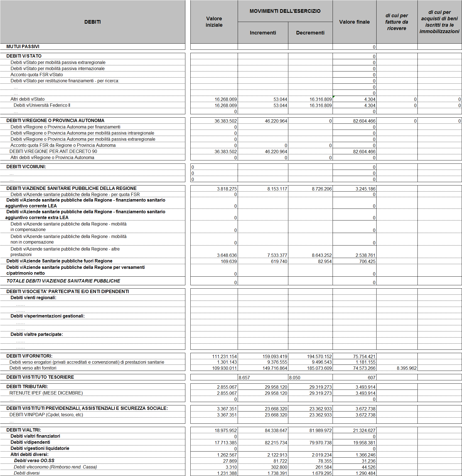Select 'Altri debiti v/Regione o Provincia Autonoma'
462x476 pixels.
click(52, 157)
